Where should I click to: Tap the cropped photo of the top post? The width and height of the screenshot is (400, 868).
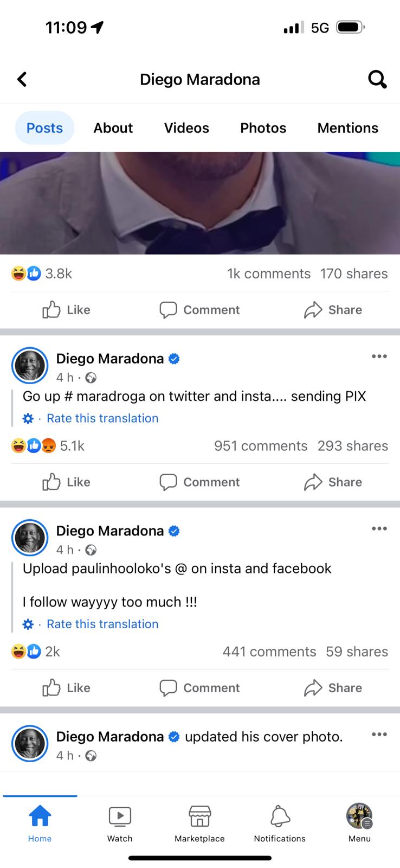pyautogui.click(x=199, y=203)
